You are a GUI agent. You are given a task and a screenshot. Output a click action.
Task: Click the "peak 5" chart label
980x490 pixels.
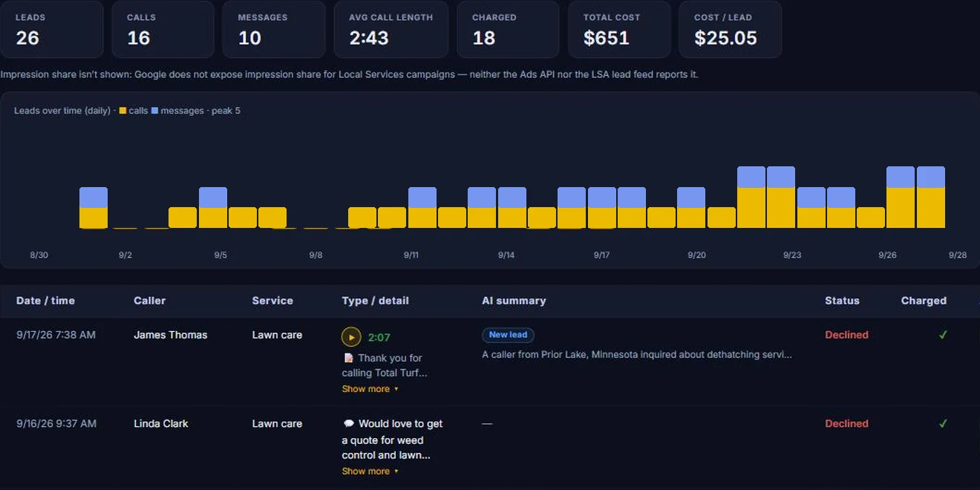[226, 111]
